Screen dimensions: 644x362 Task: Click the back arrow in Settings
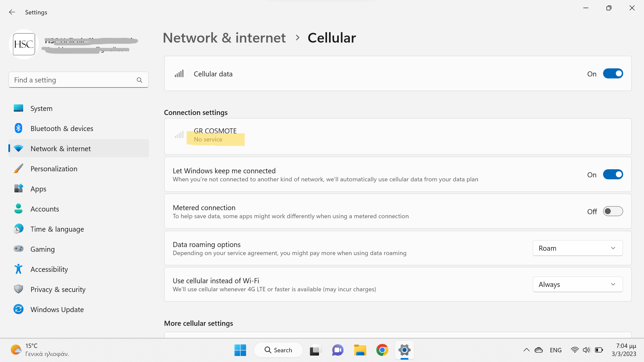coord(12,12)
